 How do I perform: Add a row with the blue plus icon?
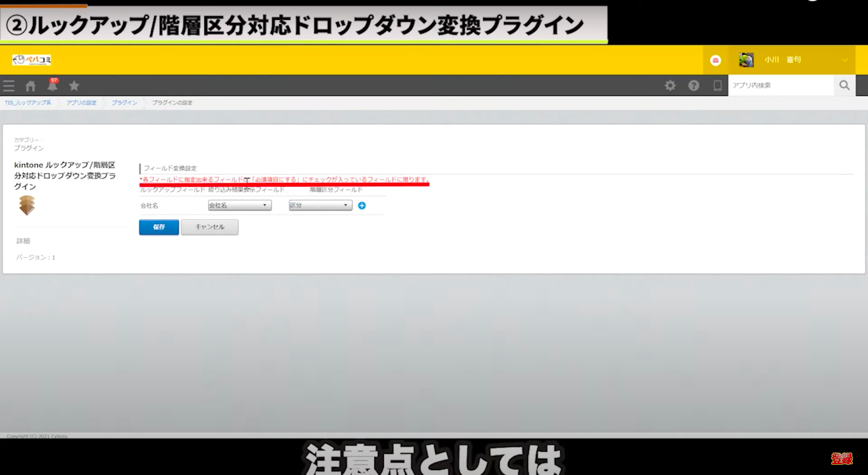click(362, 206)
